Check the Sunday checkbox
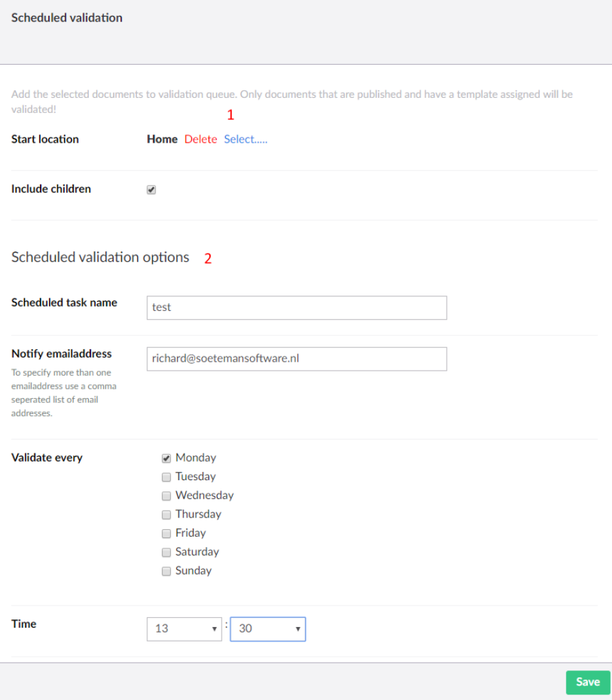Image resolution: width=612 pixels, height=700 pixels. (166, 571)
